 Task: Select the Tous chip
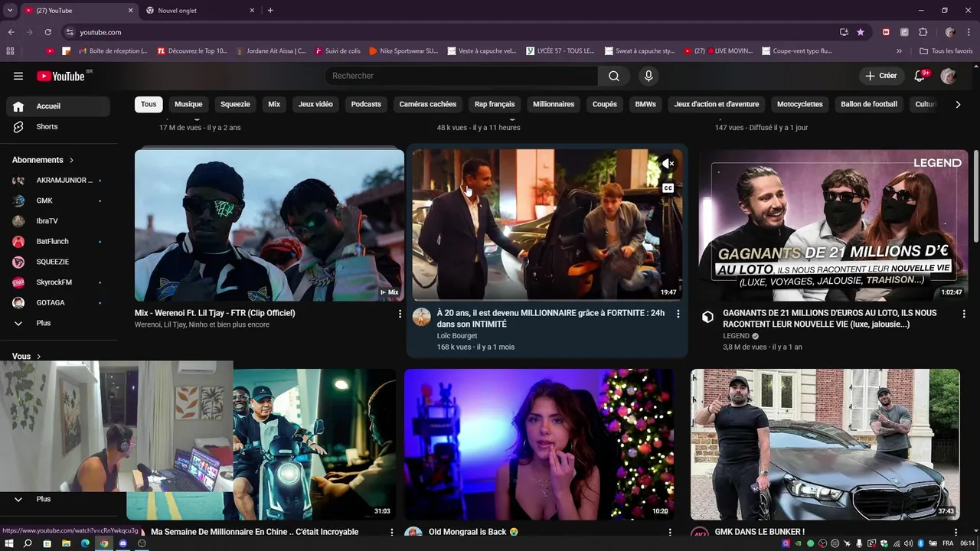149,104
